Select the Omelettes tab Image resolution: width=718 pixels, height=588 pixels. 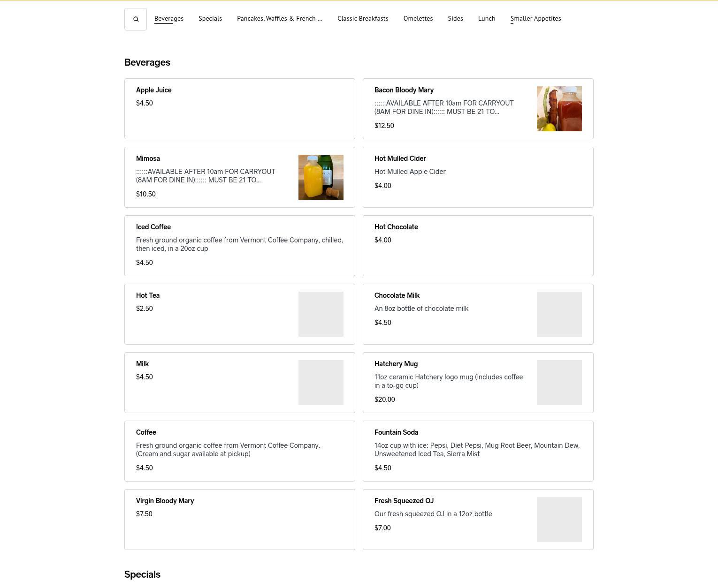(x=418, y=19)
